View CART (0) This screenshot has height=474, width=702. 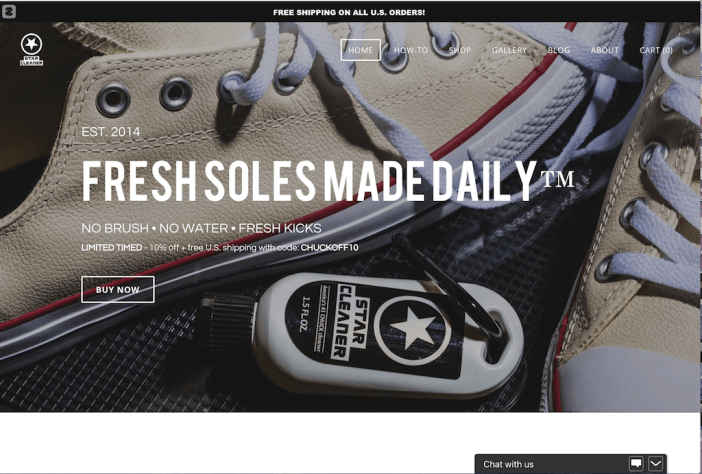(x=656, y=50)
